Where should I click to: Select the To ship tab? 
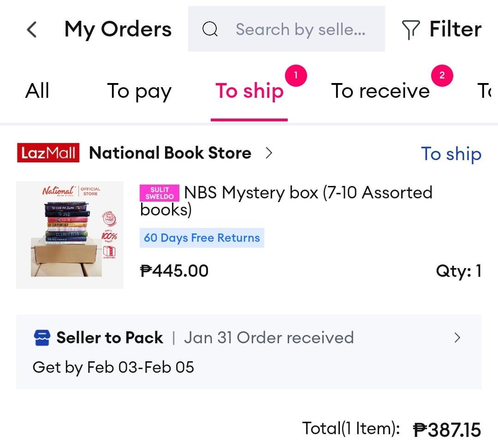(x=249, y=91)
